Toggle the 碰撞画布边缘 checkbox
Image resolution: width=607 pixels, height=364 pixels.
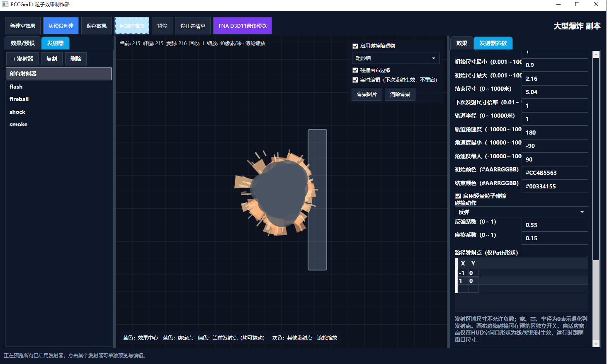click(355, 70)
